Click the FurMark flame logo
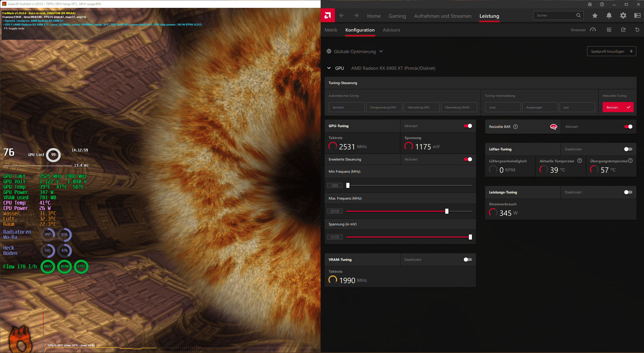This screenshot has height=353, width=644. point(21,339)
